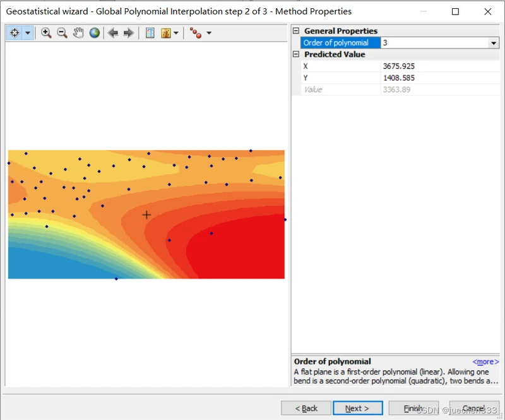
Task: Close the Geostatistical wizard window
Action: click(x=487, y=11)
